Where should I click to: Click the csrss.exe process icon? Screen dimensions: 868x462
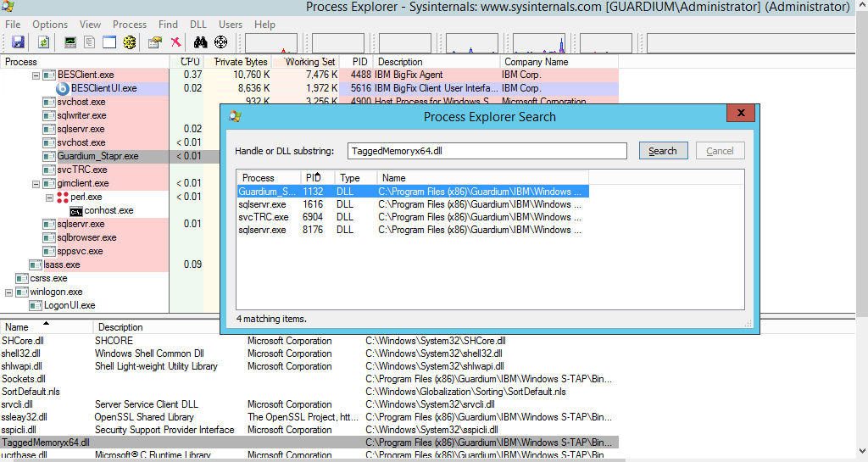tap(22, 279)
